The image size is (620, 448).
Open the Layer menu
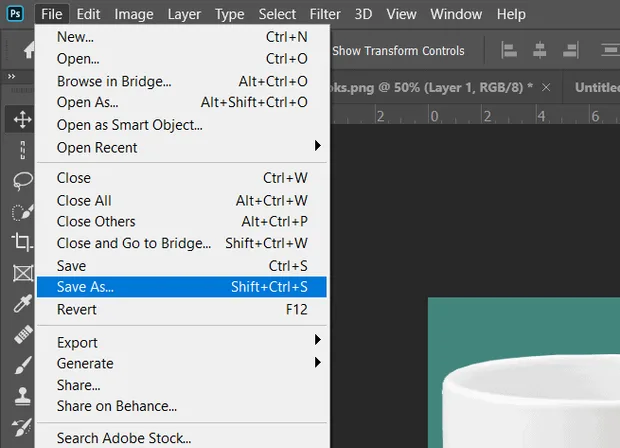184,14
